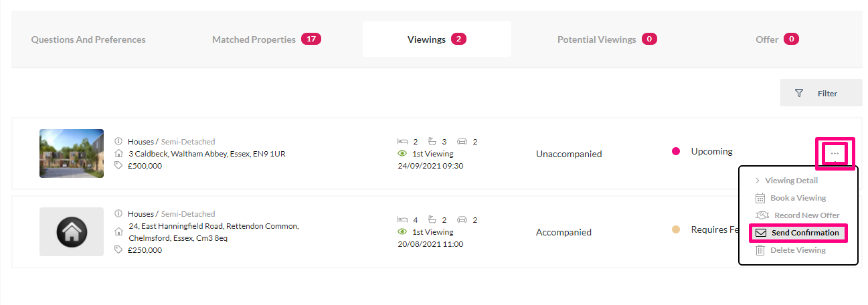Open the 3 Caldbeck property photo thumbnail
The height and width of the screenshot is (305, 868).
click(72, 153)
